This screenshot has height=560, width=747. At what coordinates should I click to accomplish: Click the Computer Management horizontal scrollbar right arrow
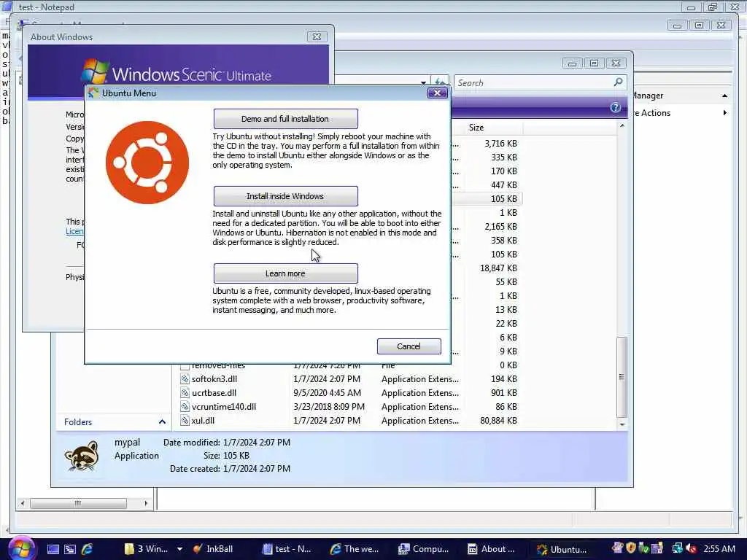tap(146, 503)
